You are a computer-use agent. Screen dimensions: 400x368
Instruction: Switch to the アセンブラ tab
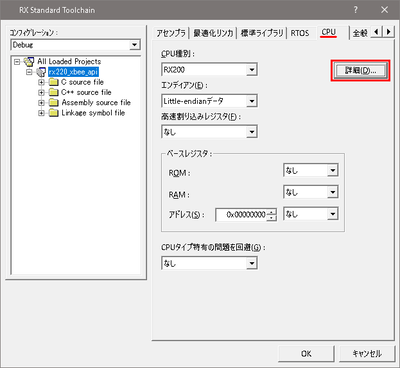(x=171, y=33)
